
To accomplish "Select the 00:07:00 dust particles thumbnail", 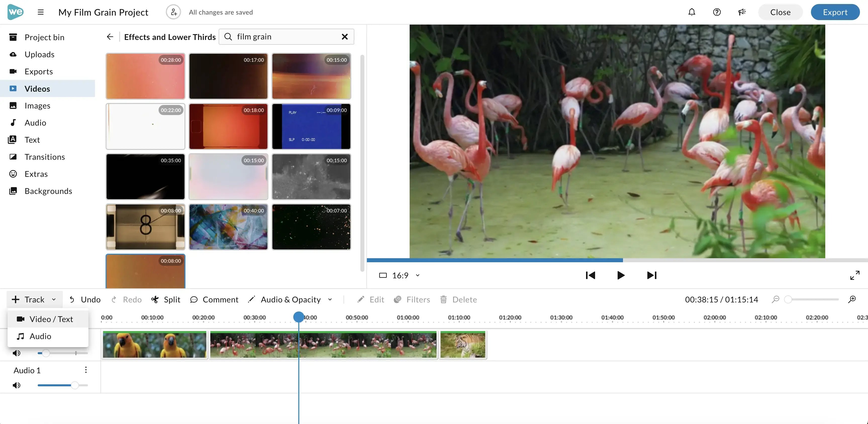I will click(311, 227).
